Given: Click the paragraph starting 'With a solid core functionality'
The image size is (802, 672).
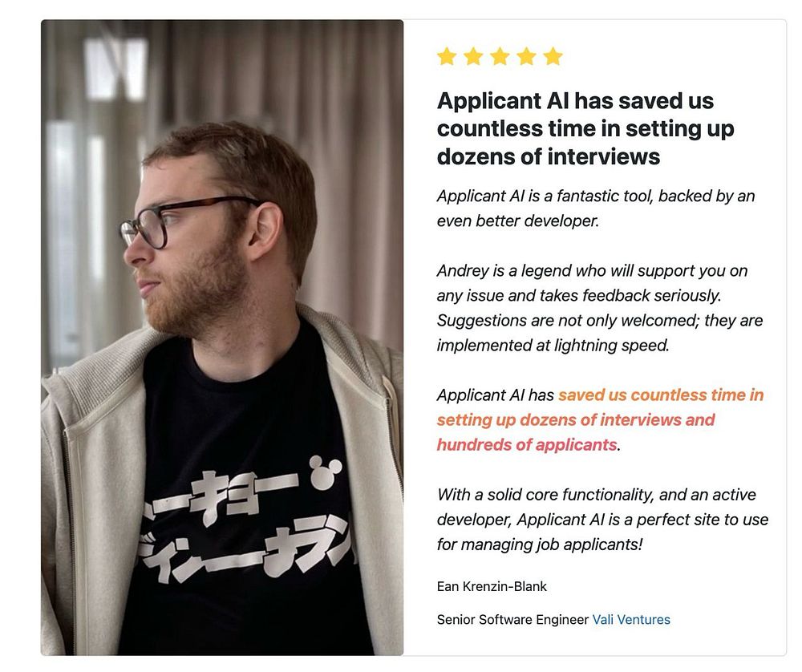Looking at the screenshot, I should coord(602,519).
